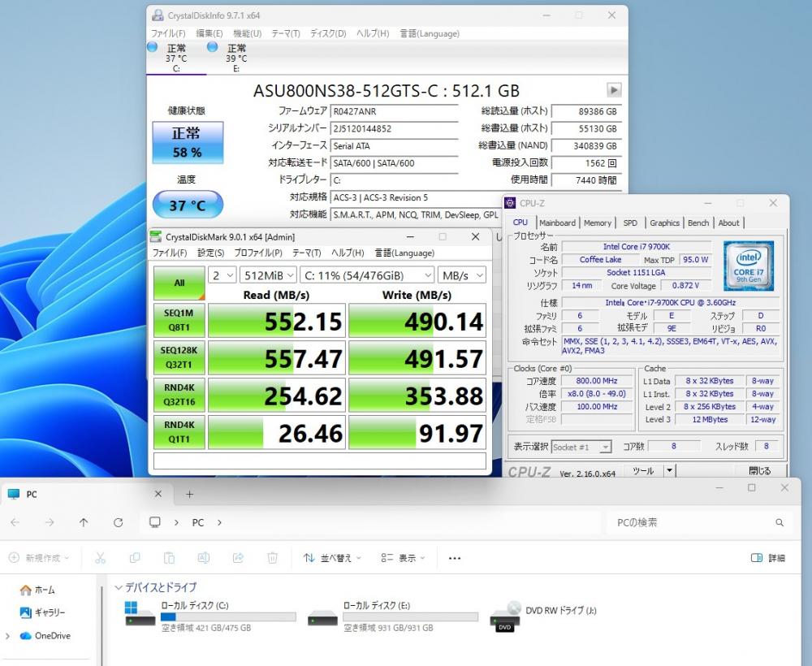Open the 512MiB test size dropdown

[268, 275]
